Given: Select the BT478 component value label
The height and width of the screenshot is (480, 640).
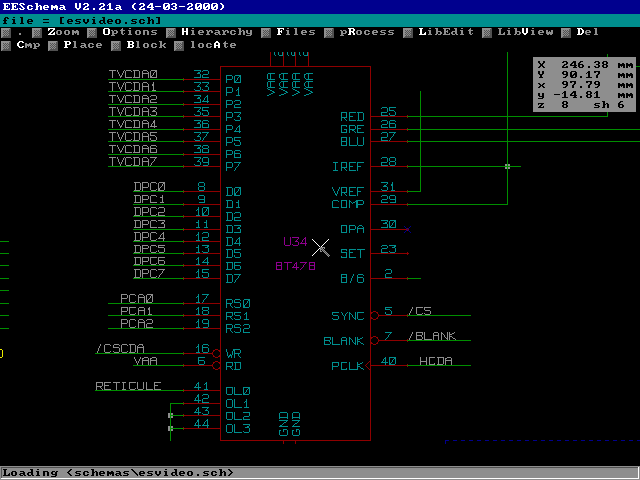Looking at the screenshot, I should pyautogui.click(x=296, y=266).
